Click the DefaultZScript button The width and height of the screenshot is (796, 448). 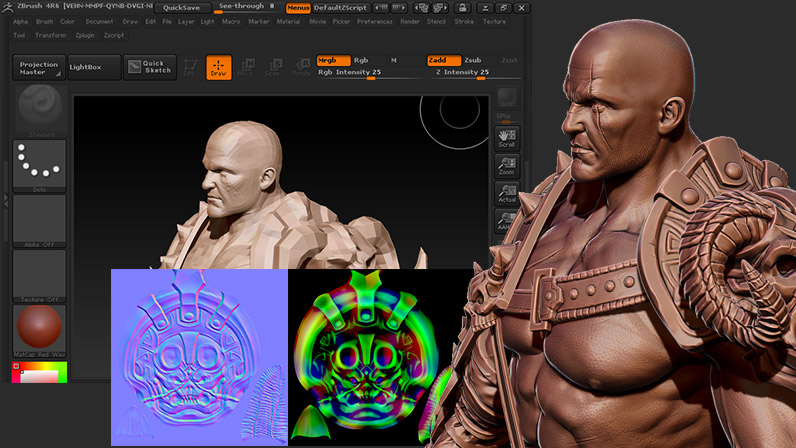tap(341, 8)
